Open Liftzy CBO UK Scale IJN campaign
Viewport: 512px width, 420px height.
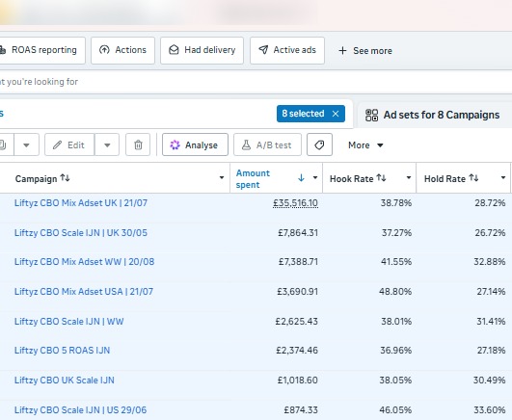[x=65, y=381]
